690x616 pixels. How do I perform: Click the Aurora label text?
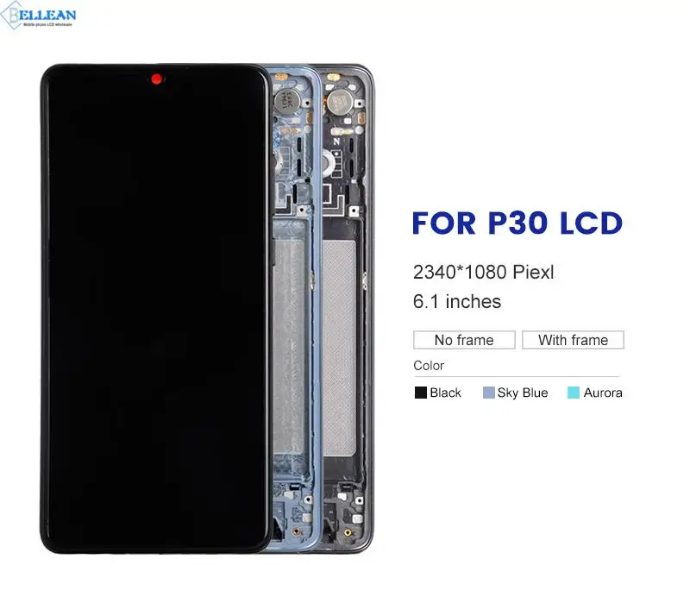click(603, 393)
